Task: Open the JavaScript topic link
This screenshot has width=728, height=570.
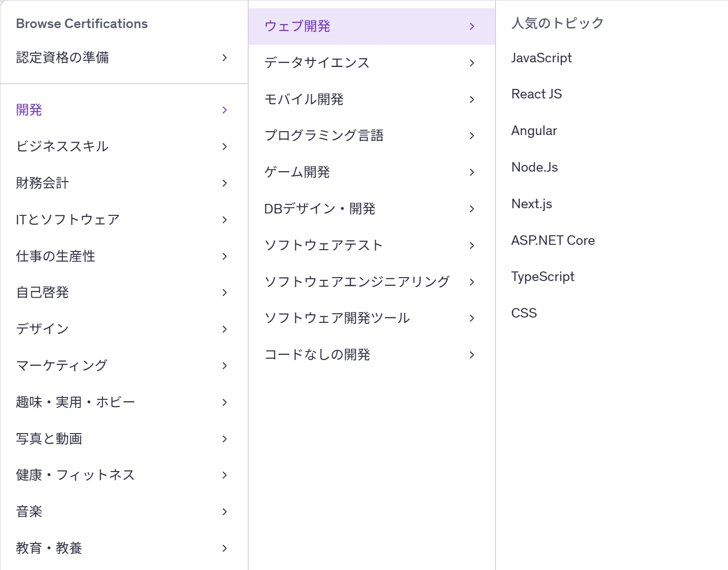Action: [x=541, y=58]
